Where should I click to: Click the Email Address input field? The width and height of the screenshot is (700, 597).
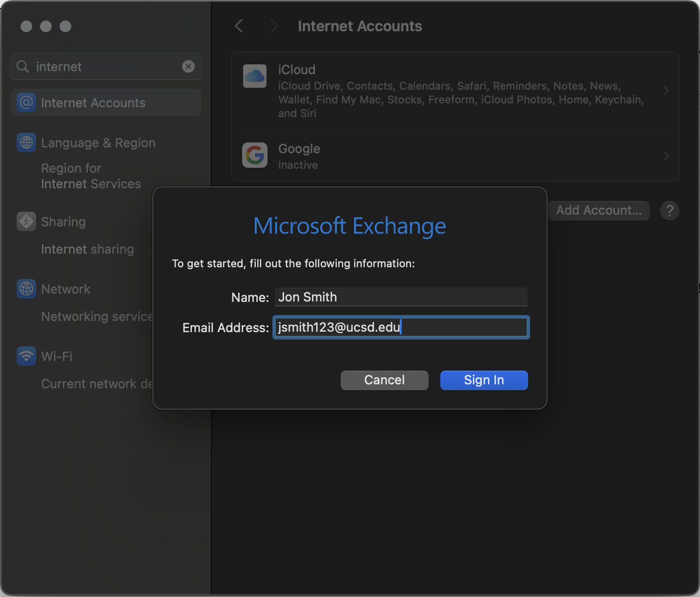tap(401, 327)
